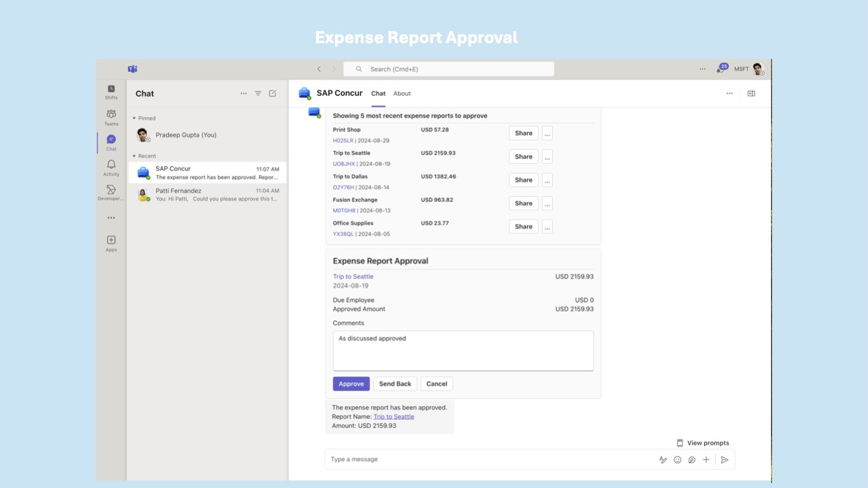
Task: Go back using the navigation arrow
Action: click(x=319, y=69)
